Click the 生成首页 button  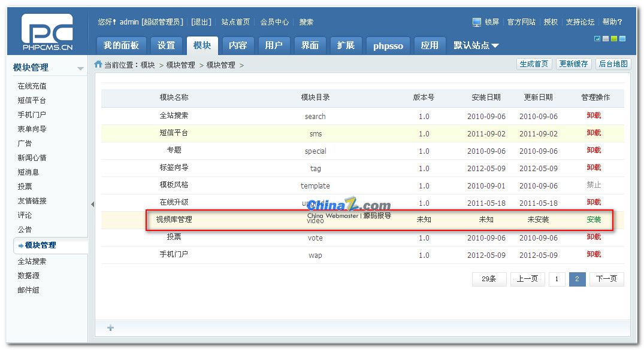coord(534,64)
